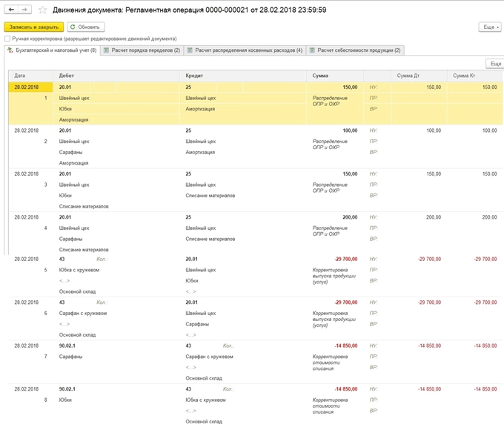The image size is (504, 430).
Task: Click sum -14 850,00 in row 7
Action: (346, 345)
